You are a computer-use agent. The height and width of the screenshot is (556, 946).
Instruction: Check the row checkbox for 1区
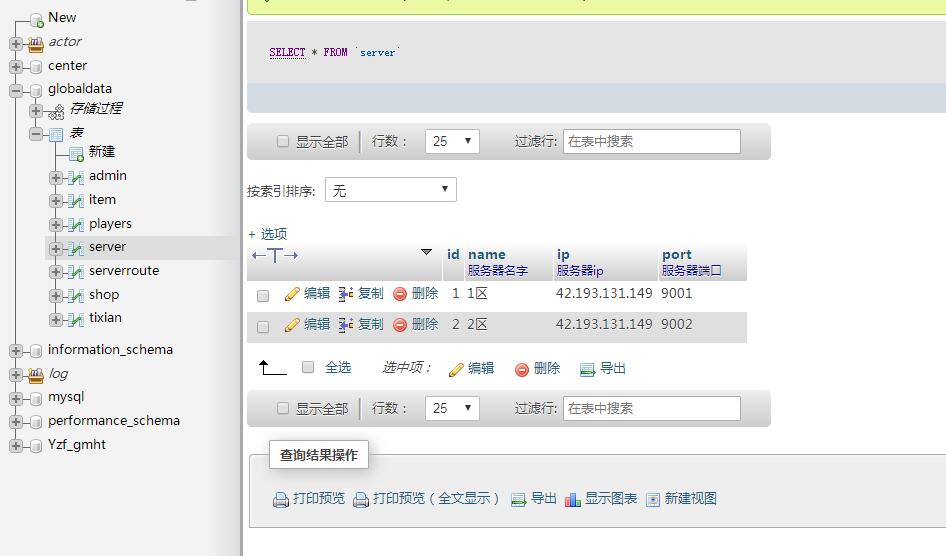(x=263, y=296)
